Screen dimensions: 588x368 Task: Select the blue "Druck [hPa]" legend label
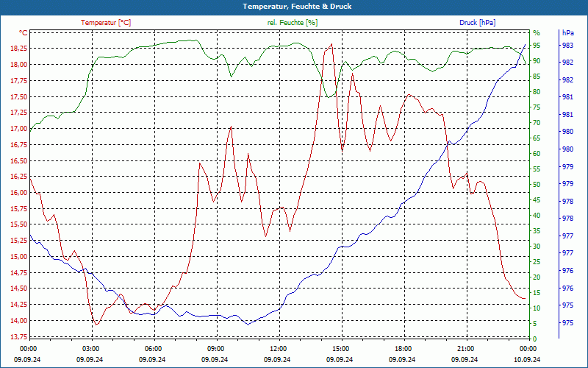477,23
